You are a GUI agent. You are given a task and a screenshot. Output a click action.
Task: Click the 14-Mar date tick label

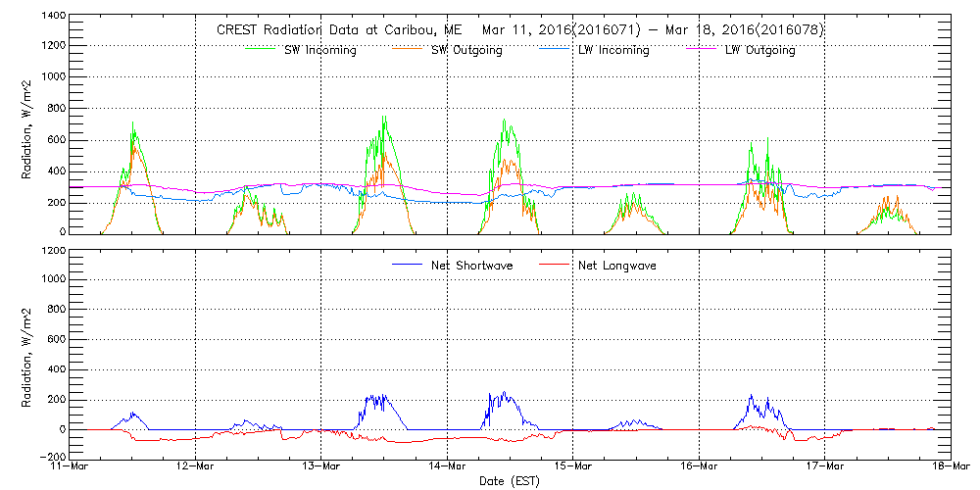(447, 467)
